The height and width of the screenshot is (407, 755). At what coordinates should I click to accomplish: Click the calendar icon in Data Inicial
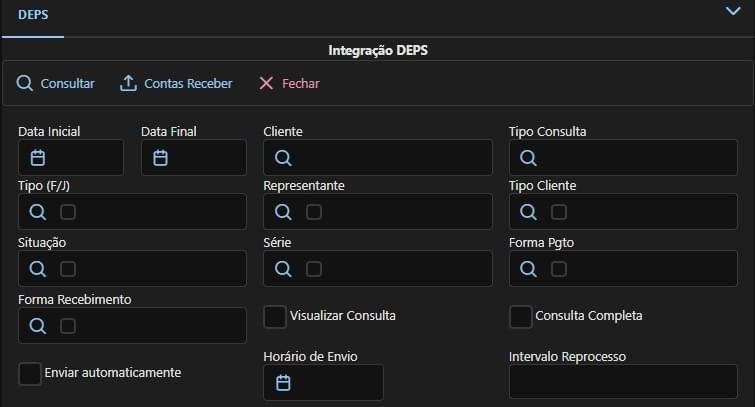38,158
